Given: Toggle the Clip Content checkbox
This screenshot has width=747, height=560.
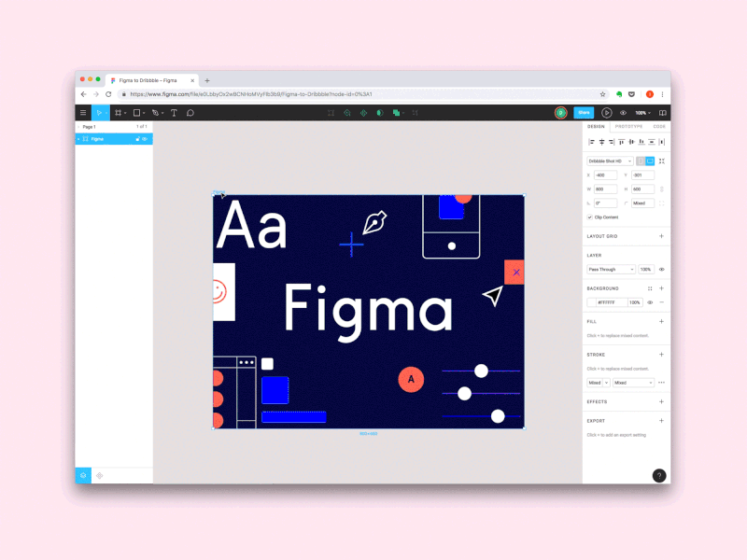Looking at the screenshot, I should point(589,217).
